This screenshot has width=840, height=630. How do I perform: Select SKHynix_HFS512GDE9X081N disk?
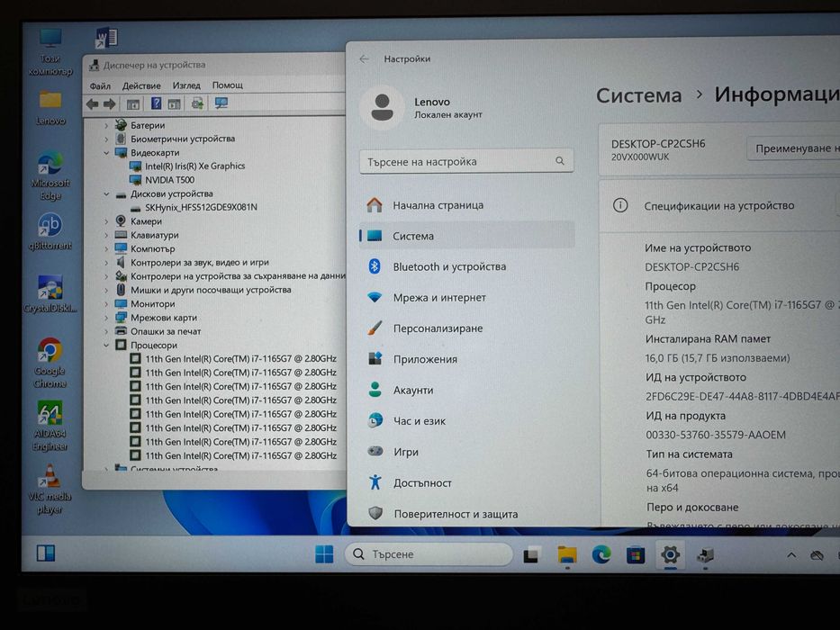[202, 207]
